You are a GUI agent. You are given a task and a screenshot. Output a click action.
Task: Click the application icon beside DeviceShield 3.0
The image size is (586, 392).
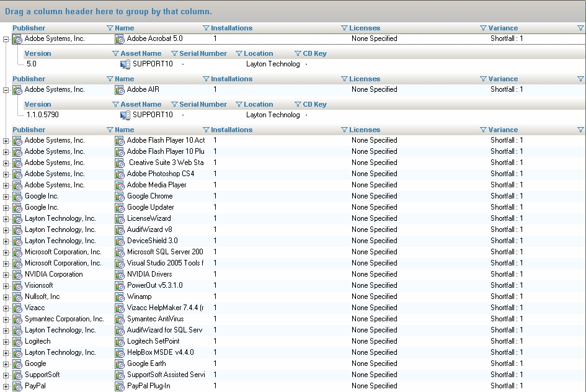[120, 241]
